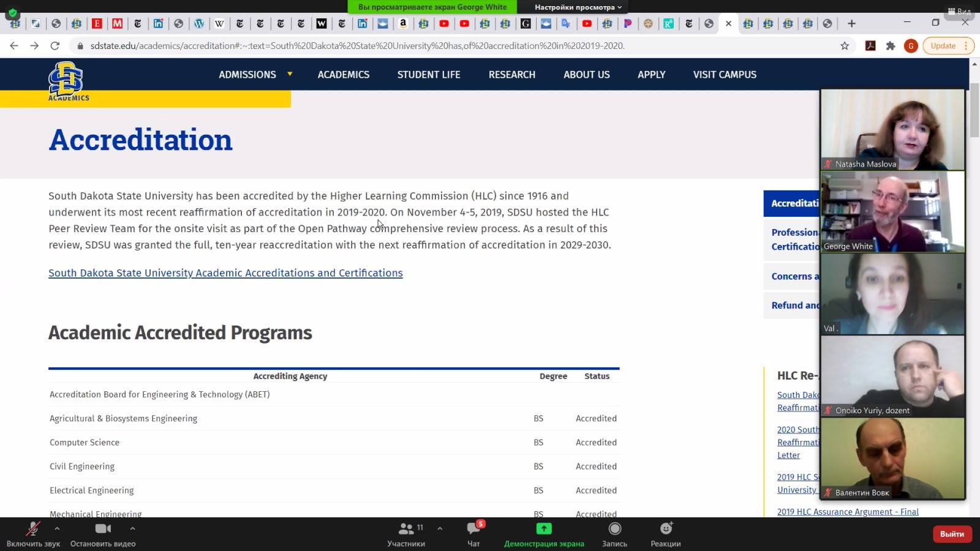Click the red leave meeting button

tap(952, 534)
